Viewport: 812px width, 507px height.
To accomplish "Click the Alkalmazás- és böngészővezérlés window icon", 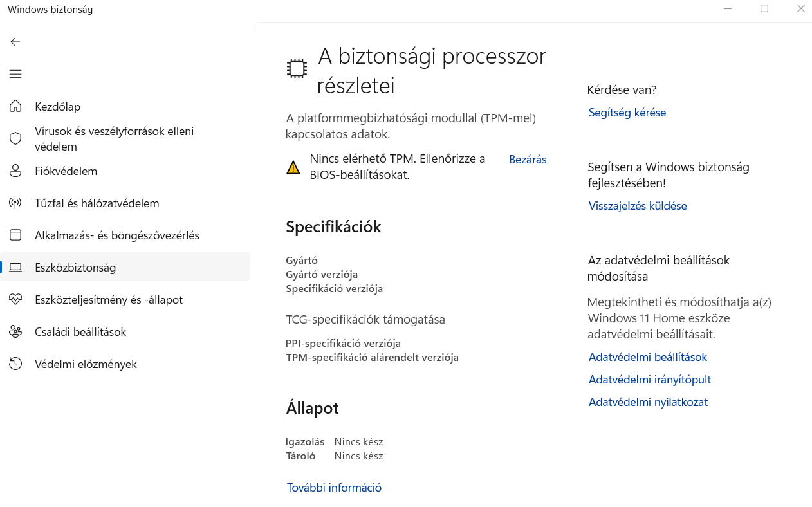I will tap(15, 235).
